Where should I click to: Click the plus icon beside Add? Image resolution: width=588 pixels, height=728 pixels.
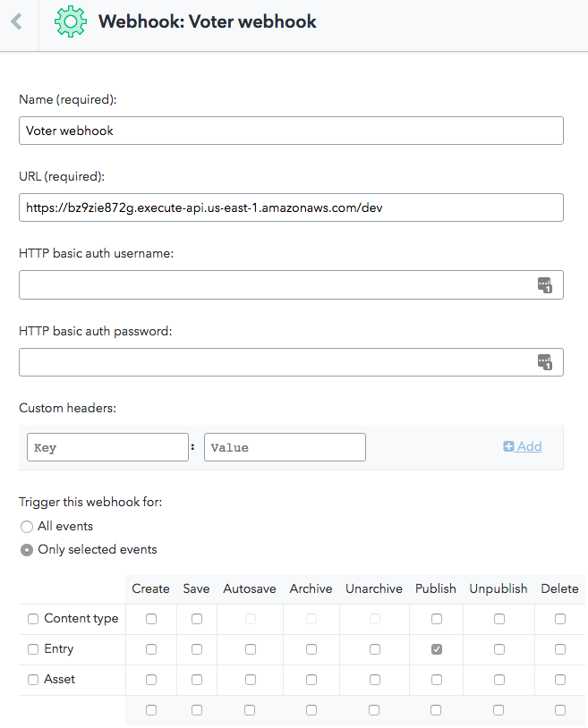(x=508, y=446)
